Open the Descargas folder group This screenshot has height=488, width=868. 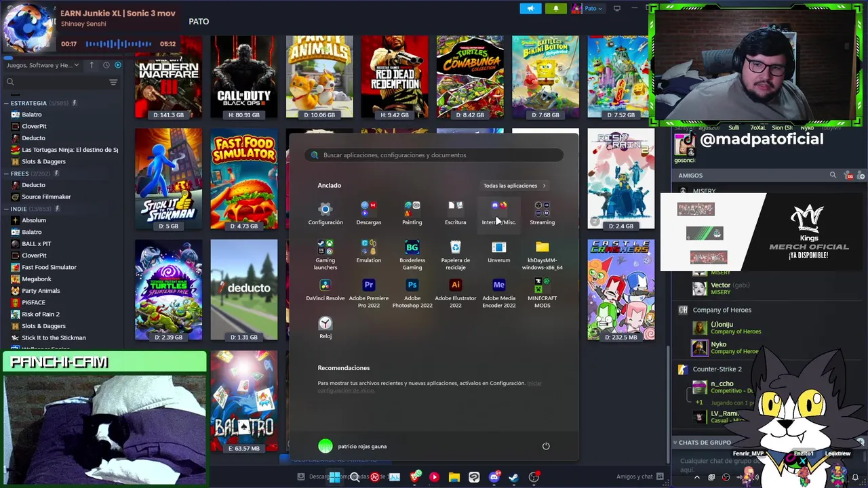pos(369,213)
